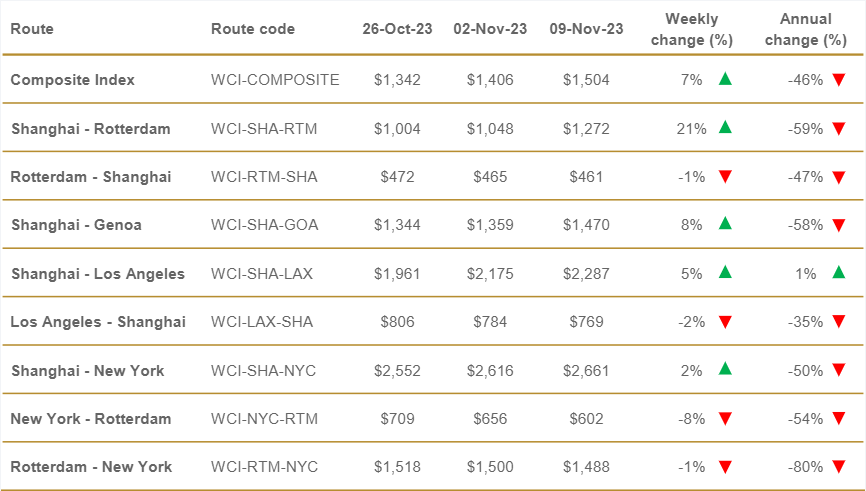Click the Shanghai - Los Angeles route name

click(x=98, y=273)
